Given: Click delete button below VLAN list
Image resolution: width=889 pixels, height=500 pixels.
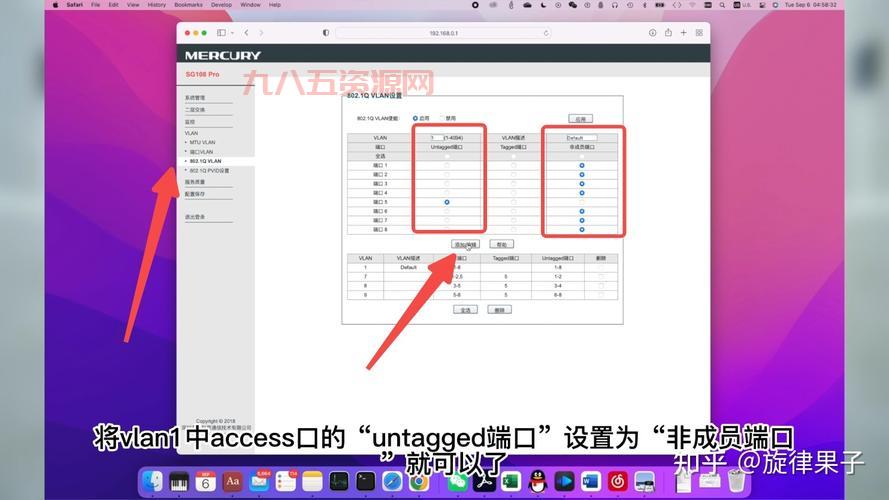Looking at the screenshot, I should click(499, 310).
